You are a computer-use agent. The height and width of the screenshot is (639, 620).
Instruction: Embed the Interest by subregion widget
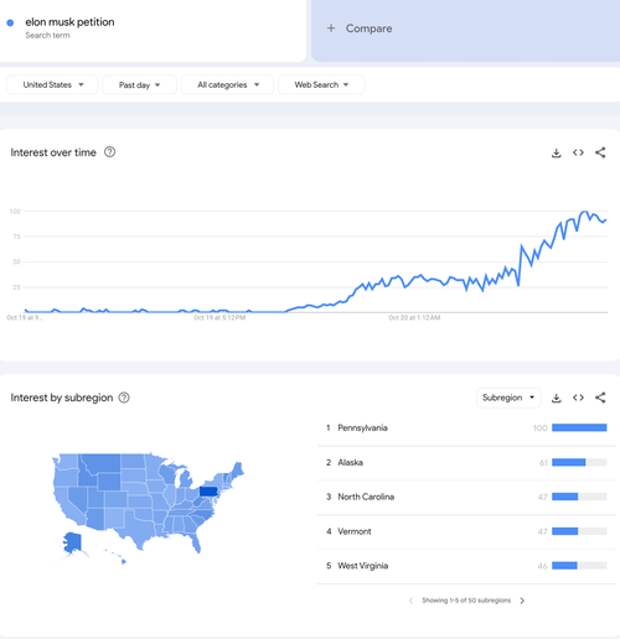click(578, 398)
